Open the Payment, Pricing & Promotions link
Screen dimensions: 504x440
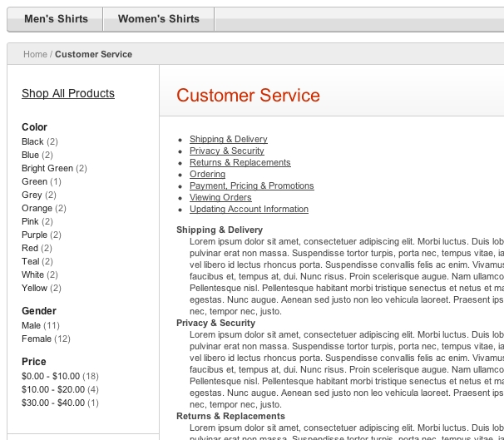(x=252, y=185)
